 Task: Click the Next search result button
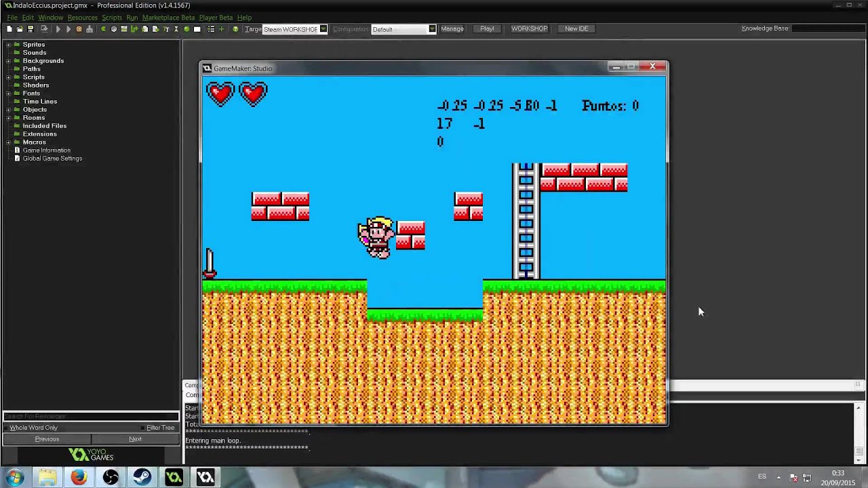coord(135,439)
